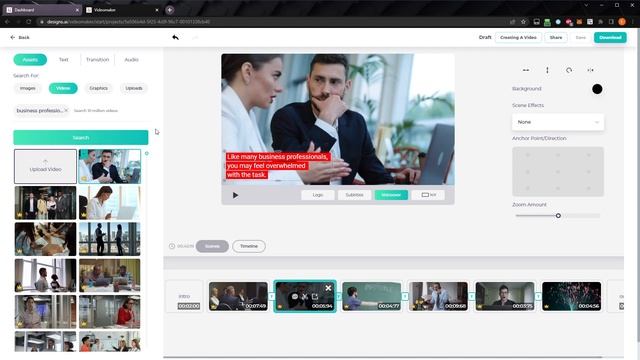Click the vertical fit arrows icon
Image resolution: width=640 pixels, height=360 pixels.
[547, 70]
